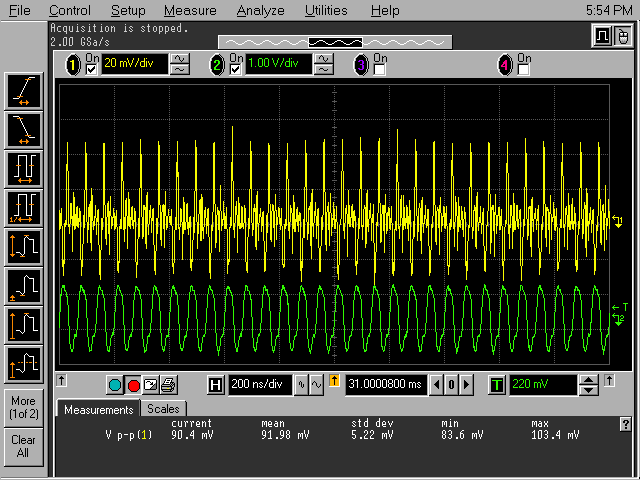Click the green trigger T setup icon
This screenshot has height=480, width=640.
[x=497, y=385]
